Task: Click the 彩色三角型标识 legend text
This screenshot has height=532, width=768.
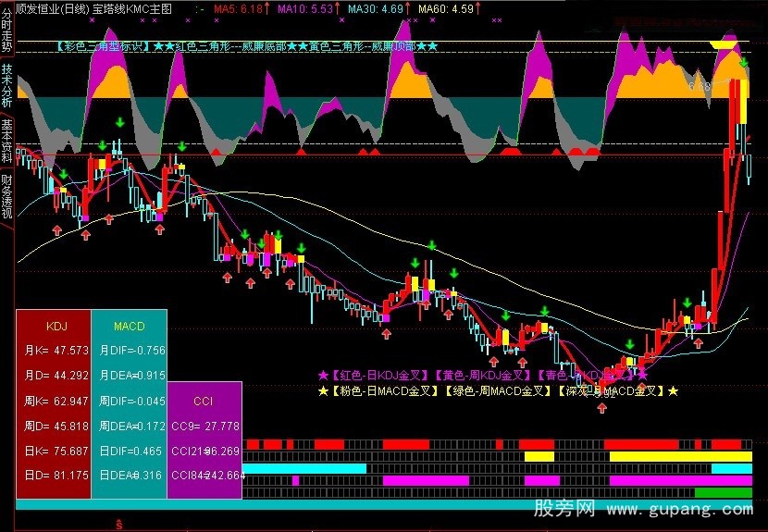Action: click(102, 46)
